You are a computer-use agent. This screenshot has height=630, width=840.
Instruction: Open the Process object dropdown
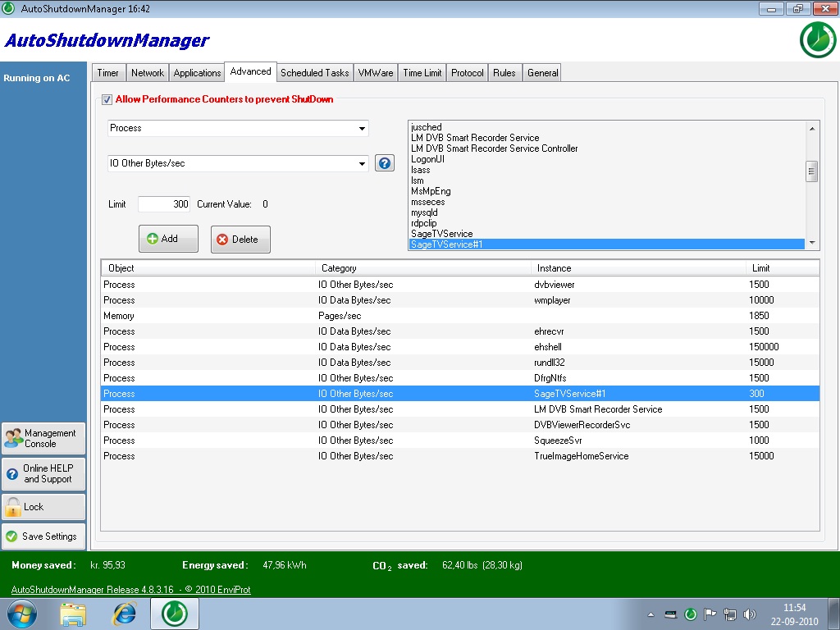coord(238,128)
